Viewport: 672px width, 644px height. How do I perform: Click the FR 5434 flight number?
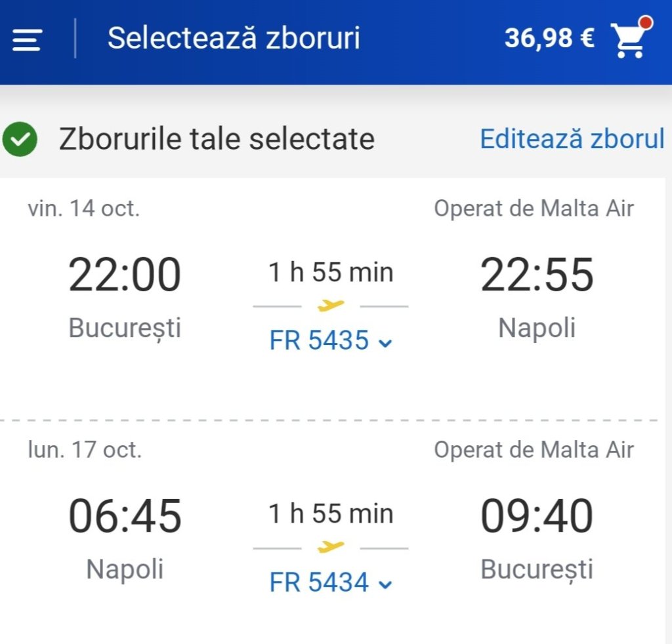tap(319, 582)
